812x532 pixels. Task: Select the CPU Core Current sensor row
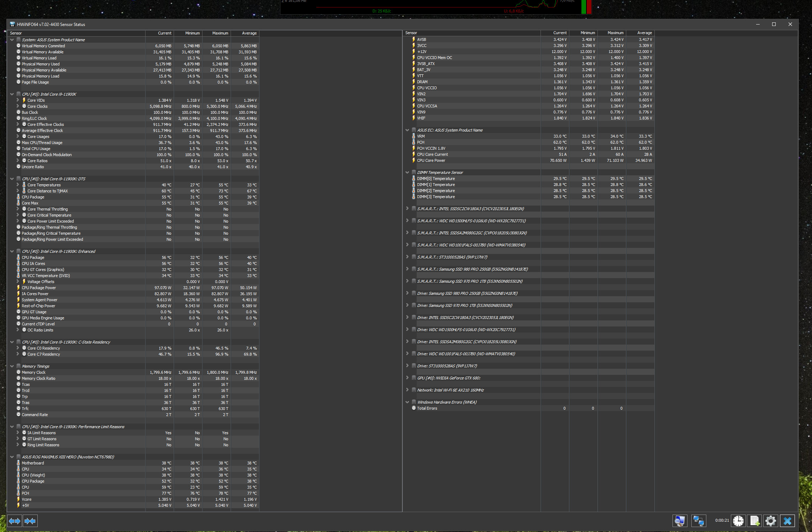tap(432, 154)
